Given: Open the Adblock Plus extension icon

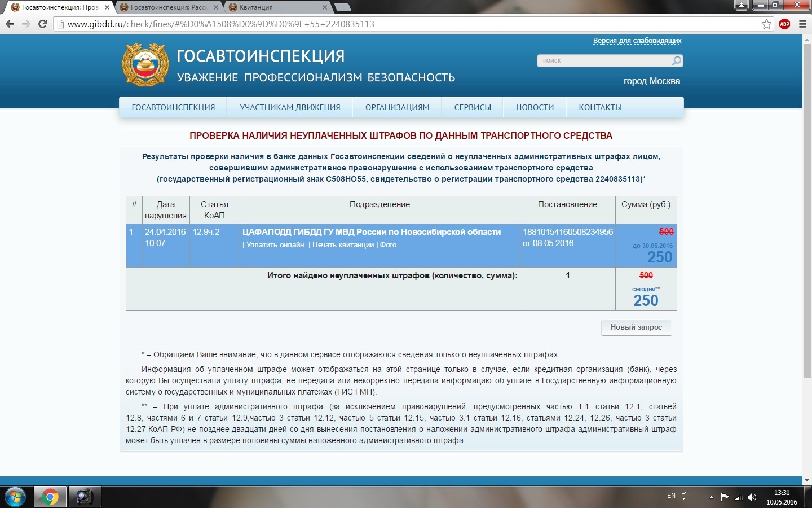Looking at the screenshot, I should 784,24.
